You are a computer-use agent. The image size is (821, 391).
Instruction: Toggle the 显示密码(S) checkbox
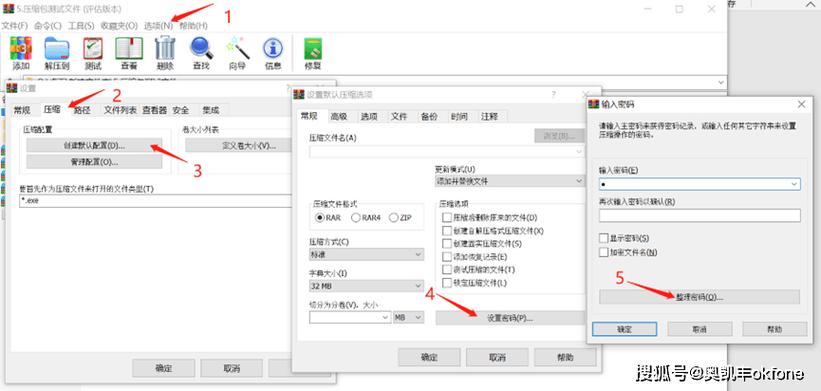tap(604, 238)
